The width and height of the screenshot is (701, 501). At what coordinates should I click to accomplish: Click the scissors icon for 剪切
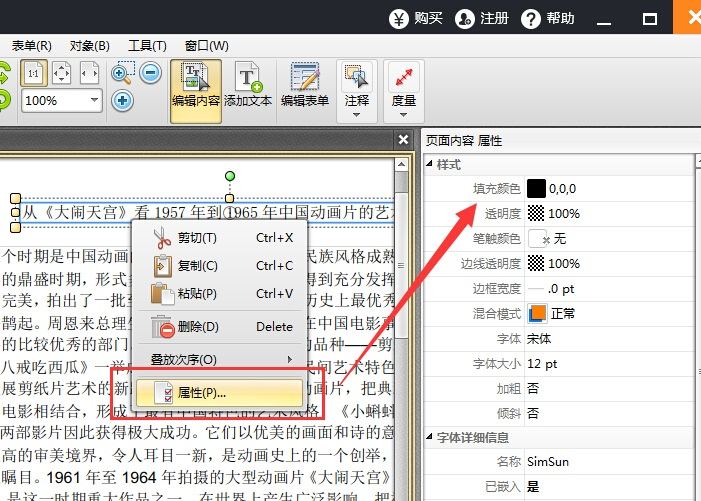(162, 238)
